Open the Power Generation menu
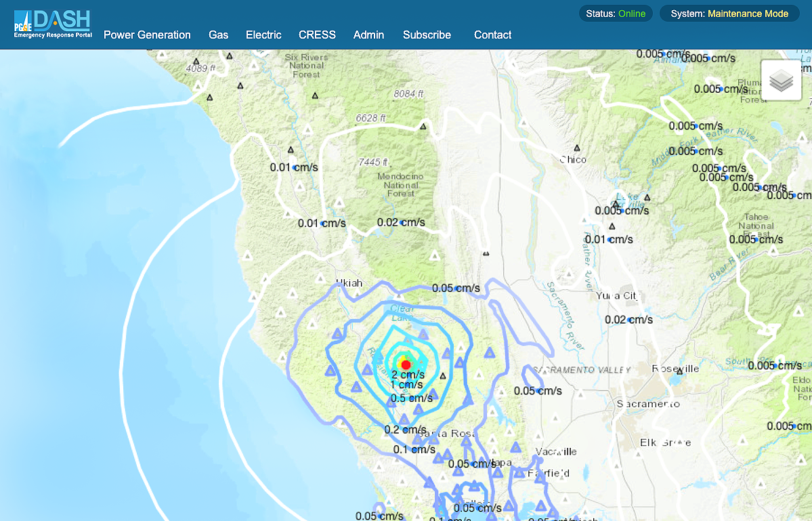 pyautogui.click(x=147, y=35)
